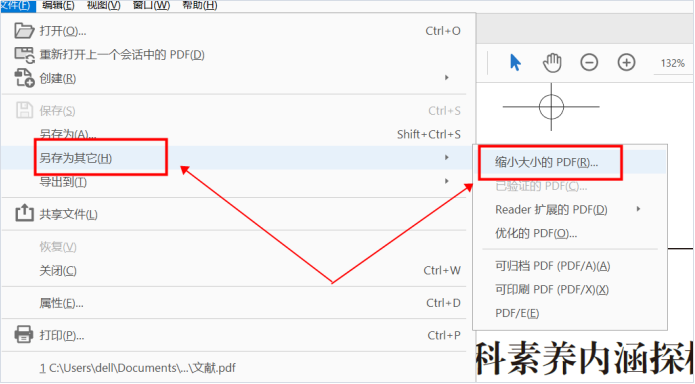695x384 pixels.
Task: Select the hand pan tool
Action: pos(552,63)
